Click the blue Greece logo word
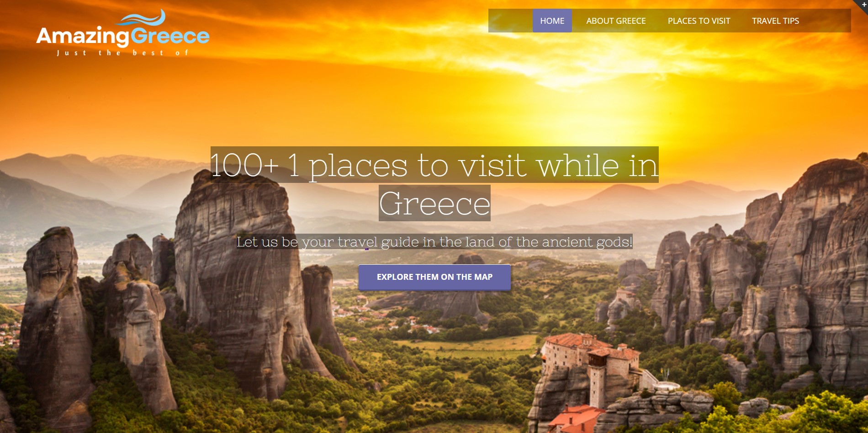The height and width of the screenshot is (433, 868). click(170, 36)
